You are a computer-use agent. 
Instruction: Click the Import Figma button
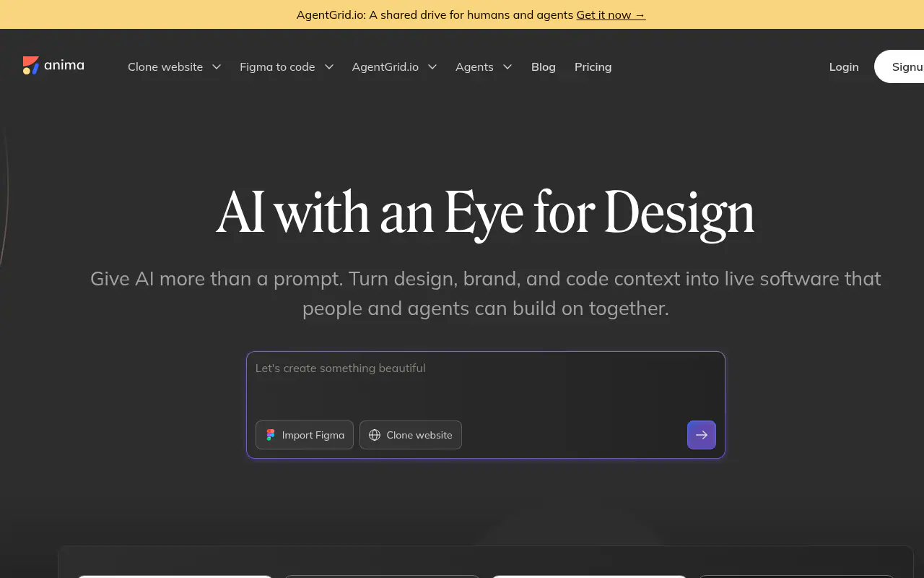(305, 435)
